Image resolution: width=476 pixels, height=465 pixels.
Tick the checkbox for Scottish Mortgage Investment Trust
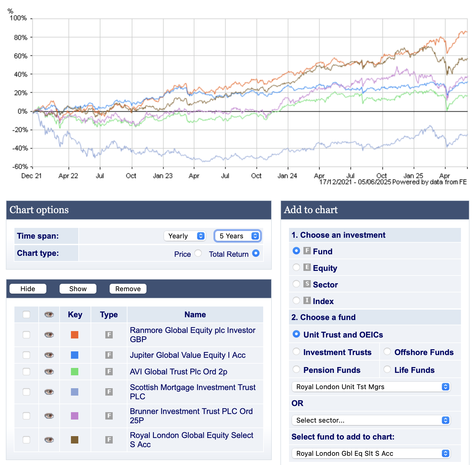pos(26,392)
